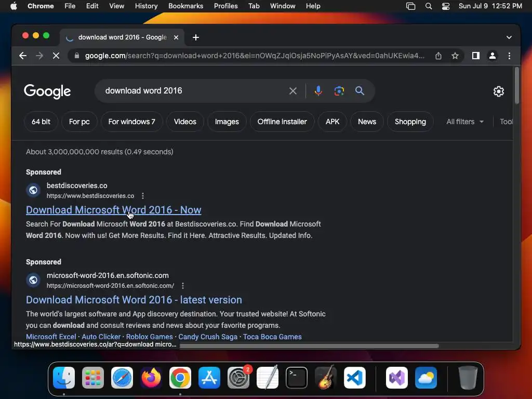Open the Chrome side panel icon
Viewport: 532px width, 399px height.
pos(476,56)
